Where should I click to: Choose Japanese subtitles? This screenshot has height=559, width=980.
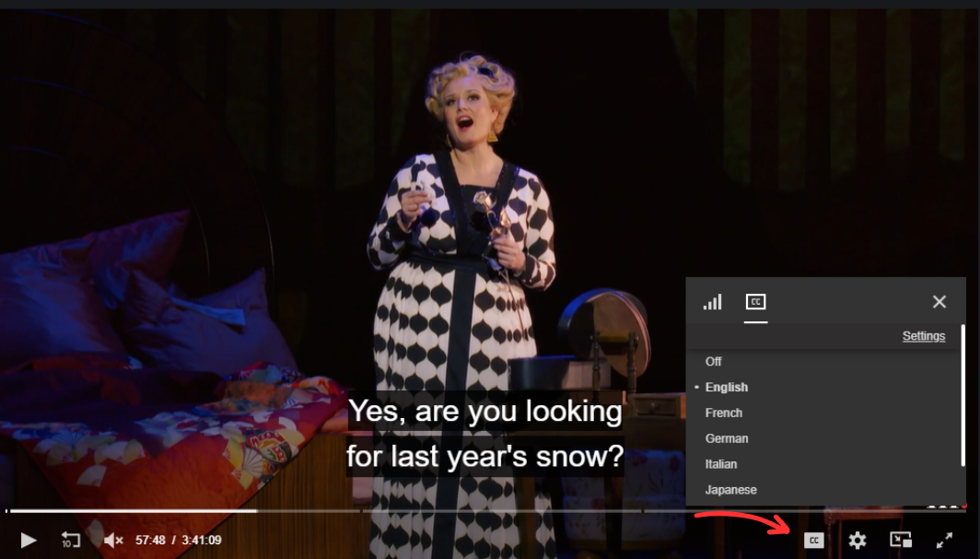[x=730, y=490]
